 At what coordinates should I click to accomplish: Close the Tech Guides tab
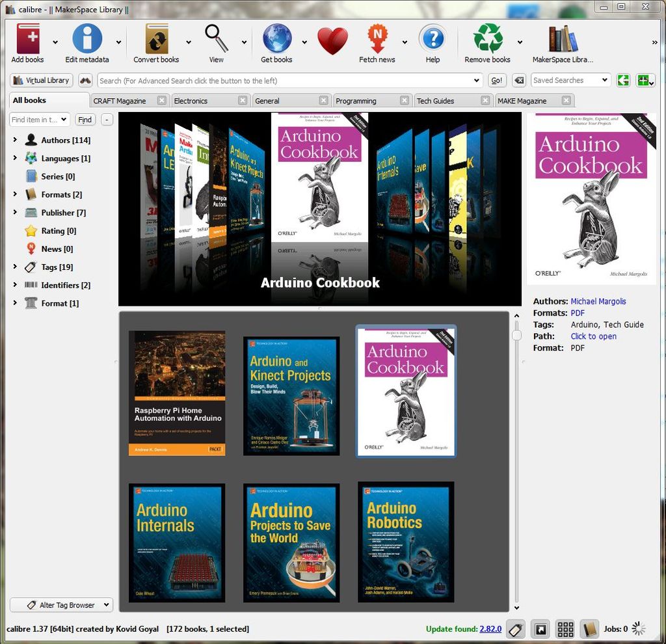[485, 100]
